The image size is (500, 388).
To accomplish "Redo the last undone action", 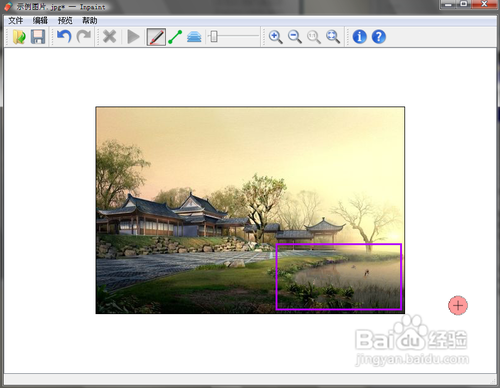I will pyautogui.click(x=83, y=36).
